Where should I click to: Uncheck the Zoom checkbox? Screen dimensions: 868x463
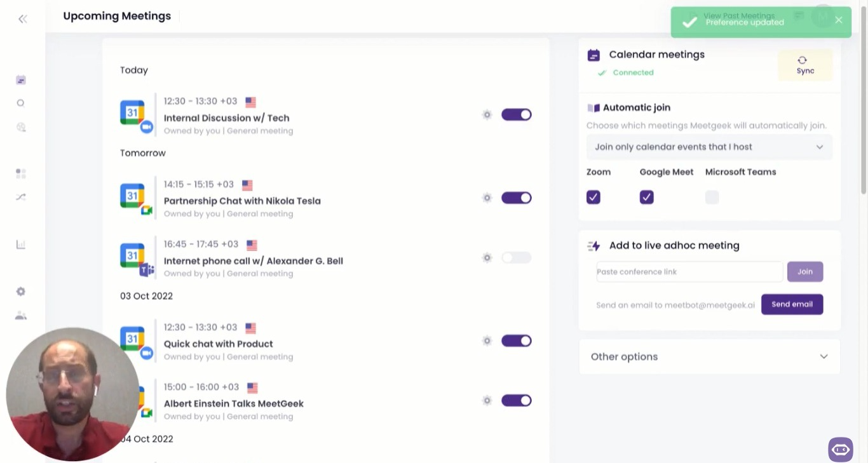(593, 198)
